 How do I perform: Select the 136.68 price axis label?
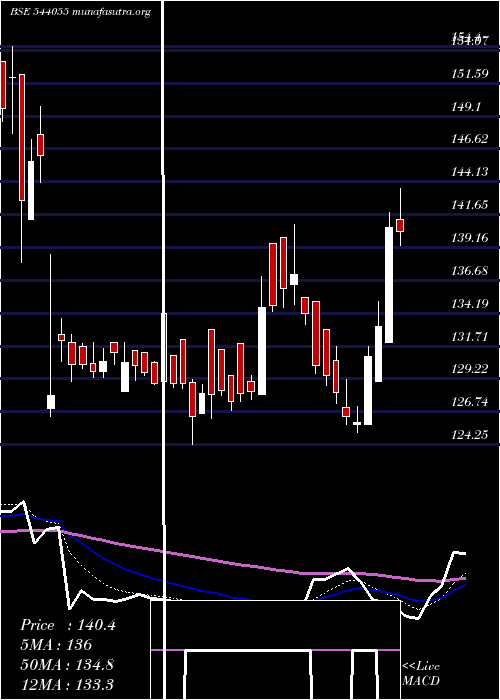coord(470,271)
